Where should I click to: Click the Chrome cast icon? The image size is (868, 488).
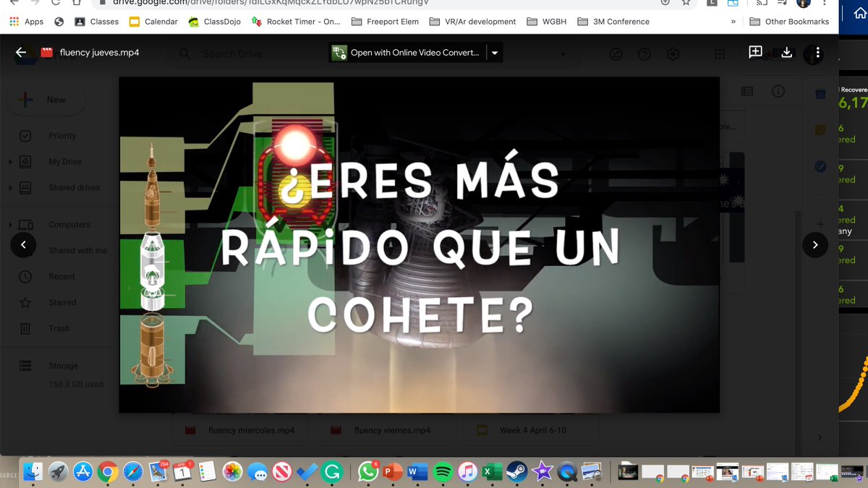[x=761, y=3]
